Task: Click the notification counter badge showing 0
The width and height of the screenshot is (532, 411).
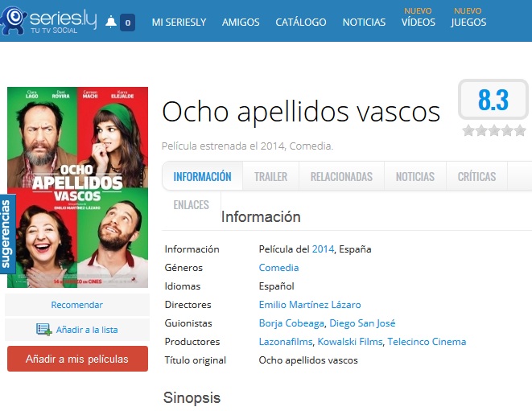Action: (x=128, y=23)
